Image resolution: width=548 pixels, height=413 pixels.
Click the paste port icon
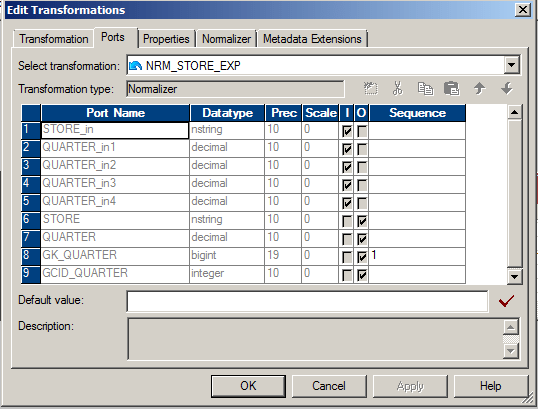click(452, 89)
